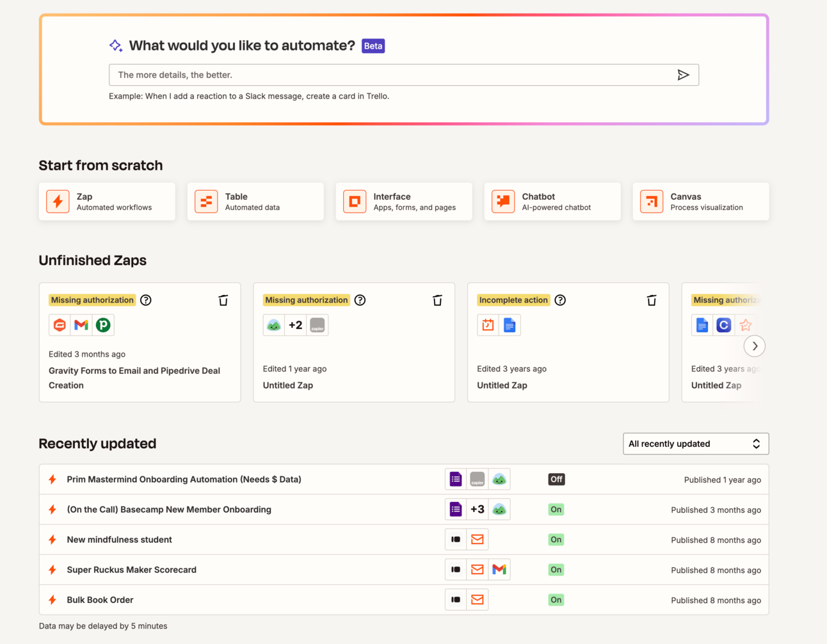Image resolution: width=827 pixels, height=644 pixels.
Task: Click the automation description input field
Action: (390, 75)
